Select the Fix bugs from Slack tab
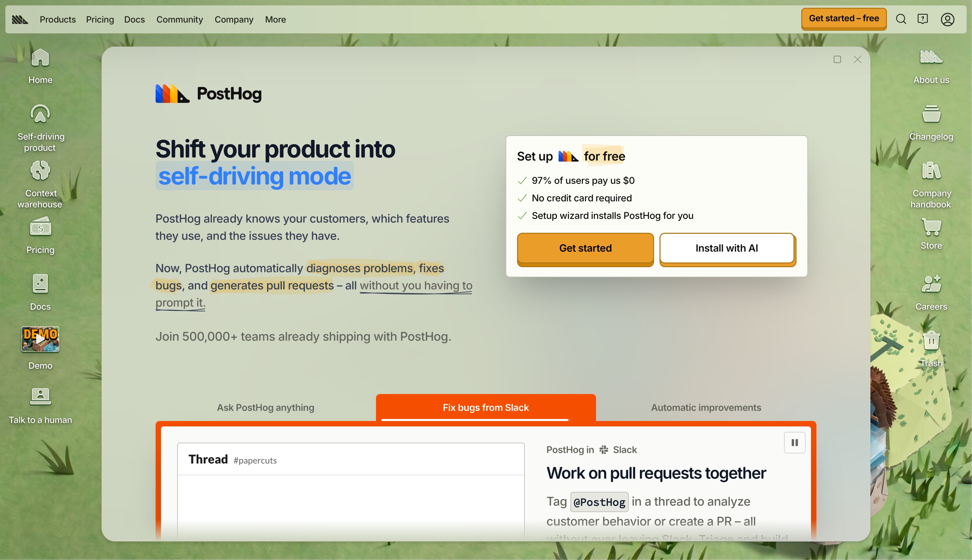This screenshot has height=560, width=972. coord(486,407)
